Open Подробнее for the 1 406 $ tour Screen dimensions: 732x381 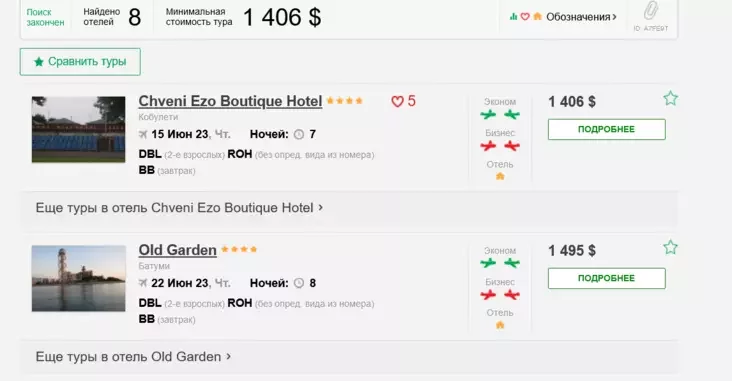(x=606, y=129)
